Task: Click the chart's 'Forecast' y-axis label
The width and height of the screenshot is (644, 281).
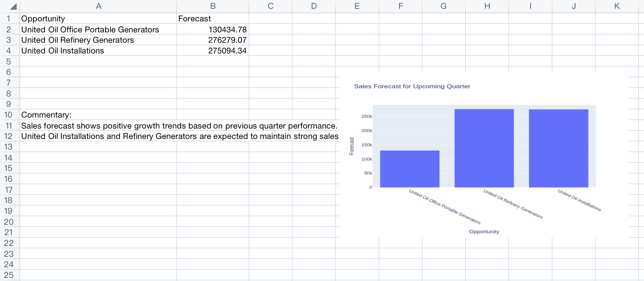Action: pyautogui.click(x=352, y=146)
